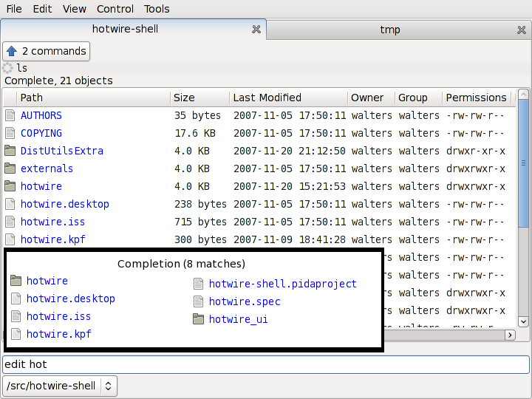The height and width of the screenshot is (399, 532).
Task: Click the blue up arrow icon
Action: [x=12, y=51]
